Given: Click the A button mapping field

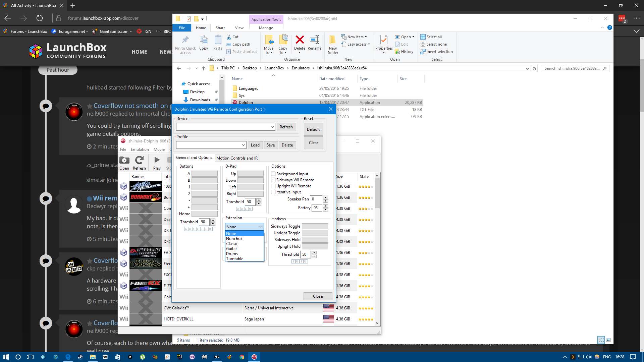Looking at the screenshot, I should pos(205,174).
